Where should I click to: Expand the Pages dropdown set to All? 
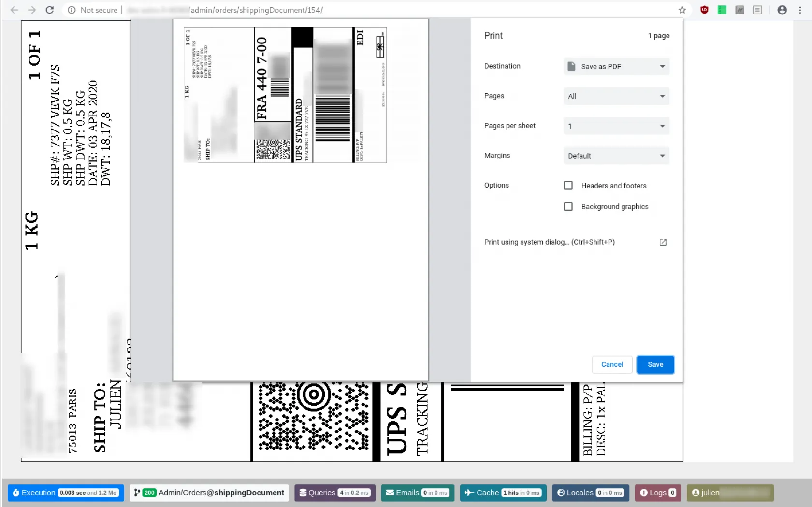(616, 96)
